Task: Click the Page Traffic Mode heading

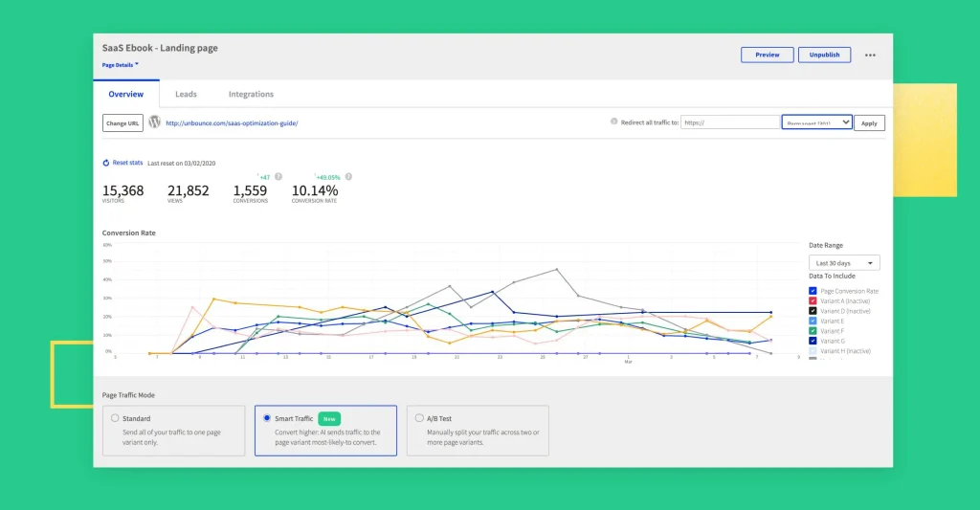Action: [x=128, y=395]
